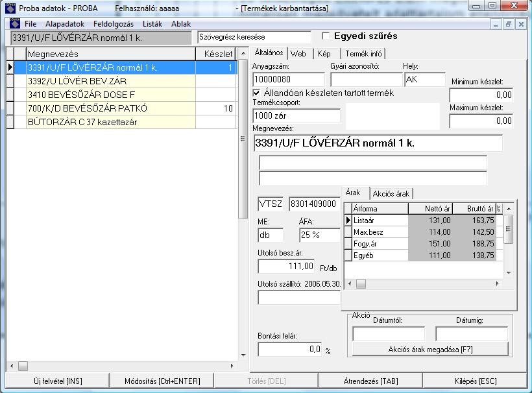Click the product list horizontal scrollbar thumb

coord(23,366)
